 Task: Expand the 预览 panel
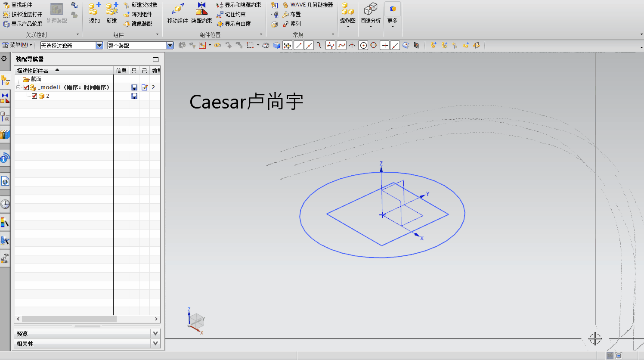coord(155,333)
